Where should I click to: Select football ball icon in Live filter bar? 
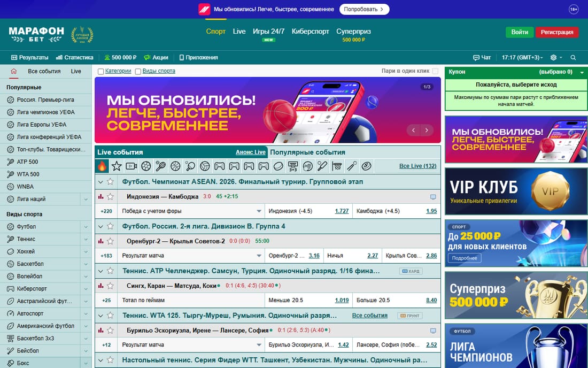click(146, 166)
